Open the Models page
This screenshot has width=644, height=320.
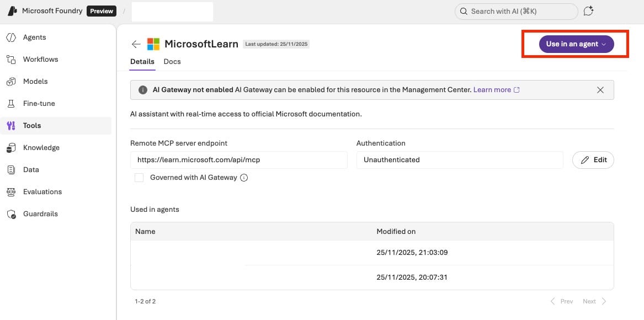click(35, 82)
